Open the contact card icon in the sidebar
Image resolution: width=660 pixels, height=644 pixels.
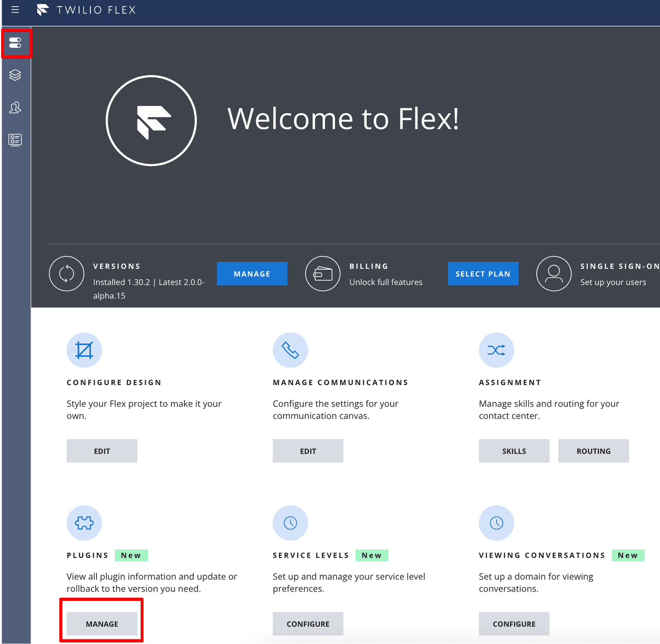coord(15,140)
